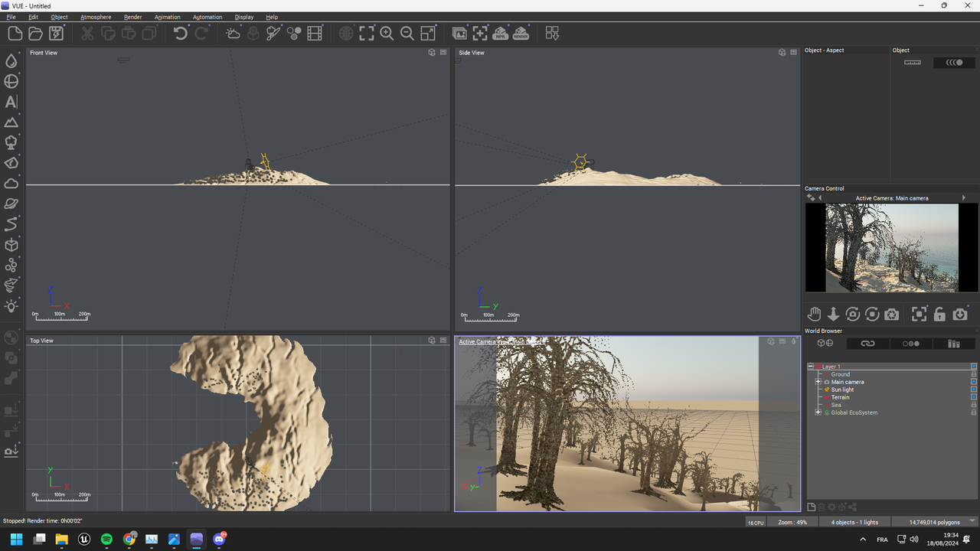Open Side View options menu icon
Screen dimensions: 980x551
pyautogui.click(x=793, y=53)
